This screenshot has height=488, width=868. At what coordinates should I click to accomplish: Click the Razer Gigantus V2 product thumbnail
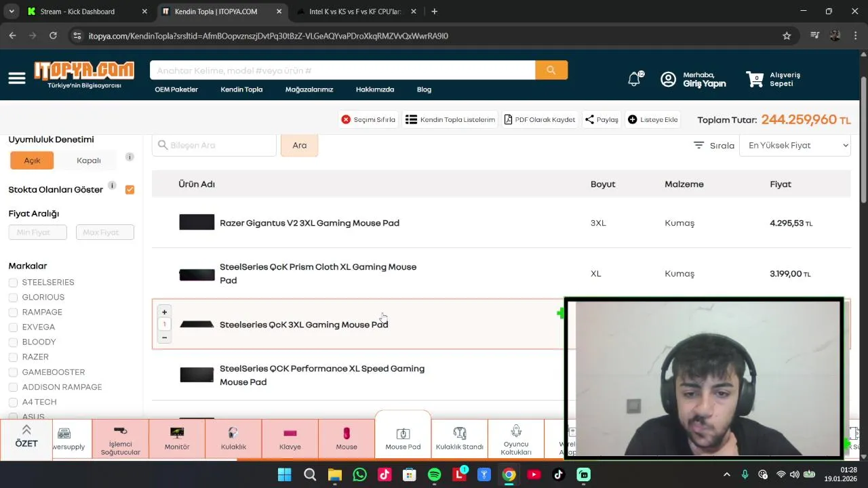coord(197,222)
